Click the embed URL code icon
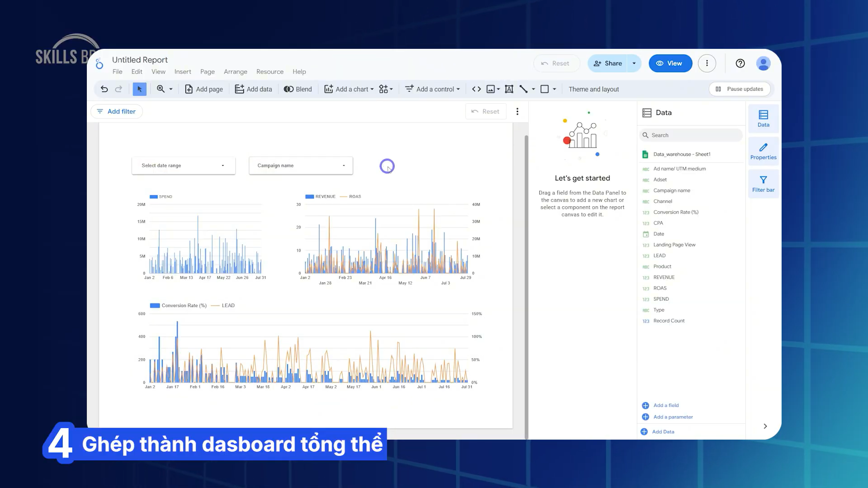Image resolution: width=868 pixels, height=488 pixels. coord(476,89)
